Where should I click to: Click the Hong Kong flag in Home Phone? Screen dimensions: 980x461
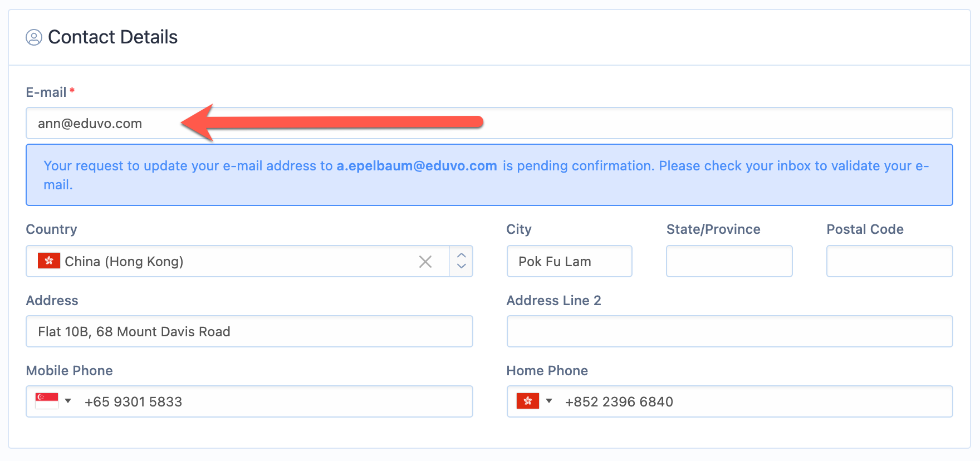point(528,401)
